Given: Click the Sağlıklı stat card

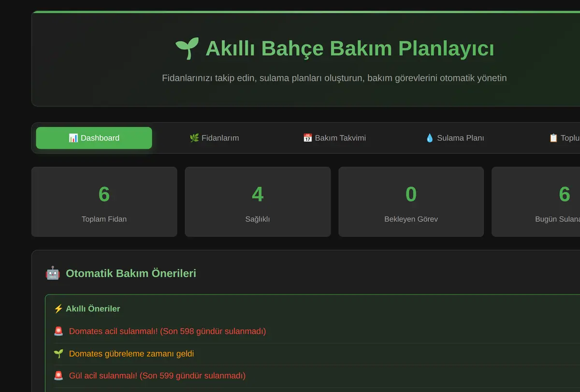Looking at the screenshot, I should click(x=258, y=202).
